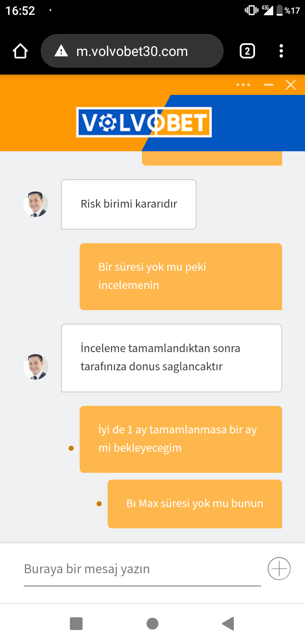Tap the Volvobet logo banner
The image size is (305, 644).
pyautogui.click(x=144, y=122)
